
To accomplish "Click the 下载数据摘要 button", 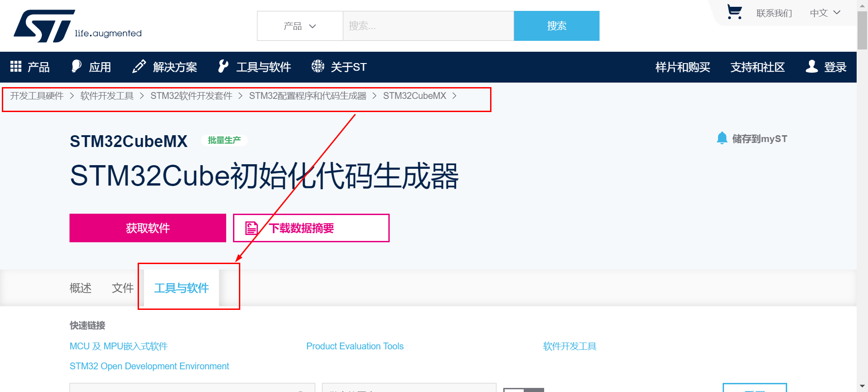I will 311,228.
